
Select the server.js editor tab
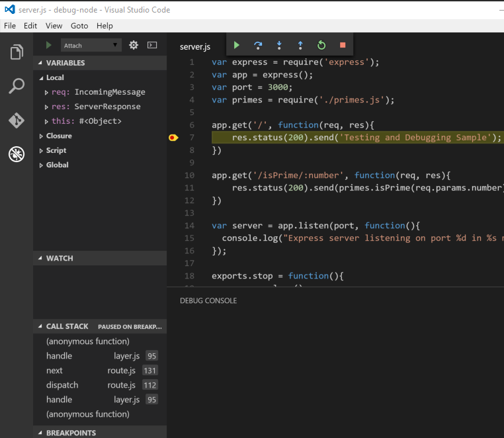195,46
